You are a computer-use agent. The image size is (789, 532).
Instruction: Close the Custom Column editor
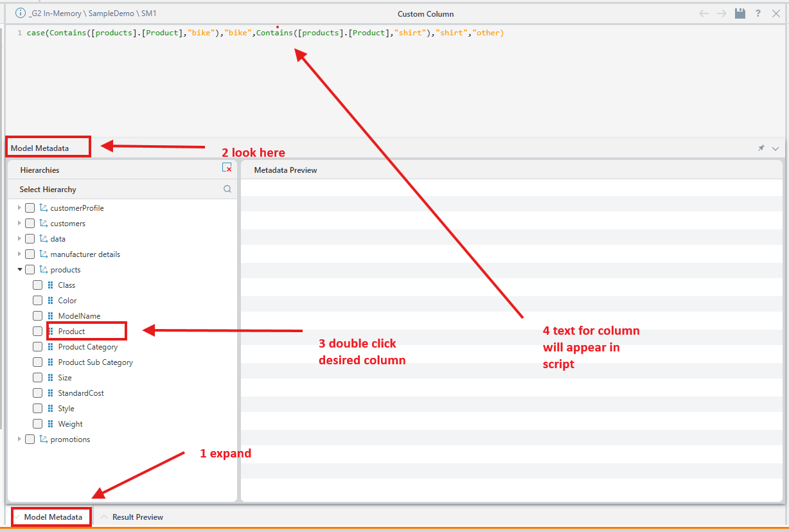pyautogui.click(x=776, y=13)
